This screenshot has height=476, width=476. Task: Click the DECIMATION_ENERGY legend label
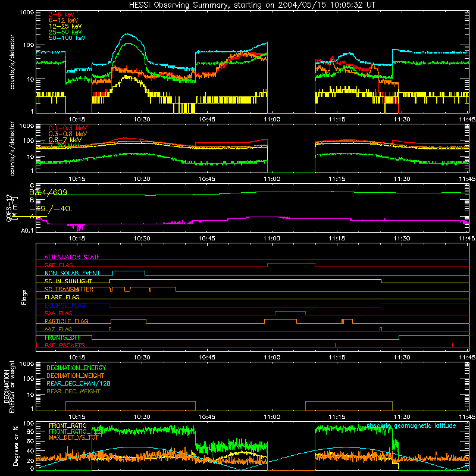click(76, 368)
